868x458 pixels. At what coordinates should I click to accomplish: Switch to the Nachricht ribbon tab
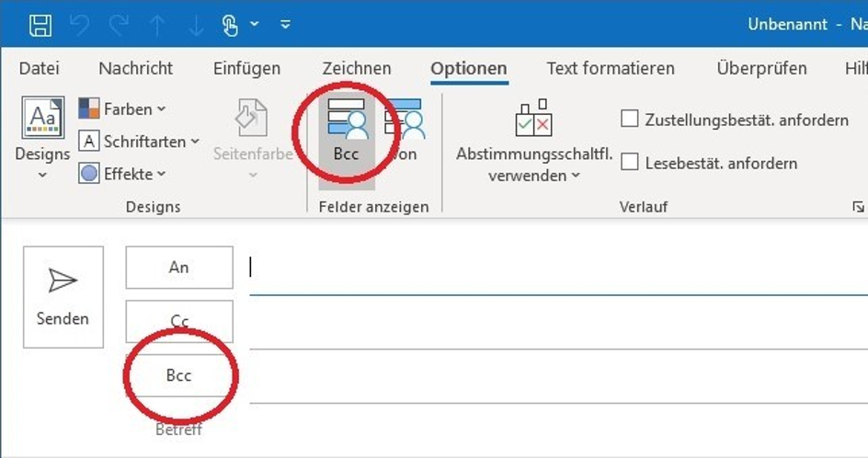[136, 68]
